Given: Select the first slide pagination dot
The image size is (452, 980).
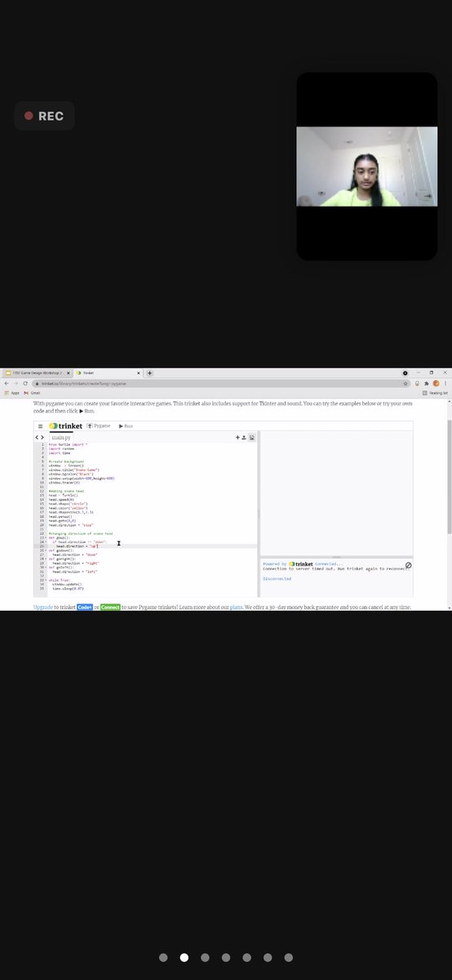Looking at the screenshot, I should [163, 957].
